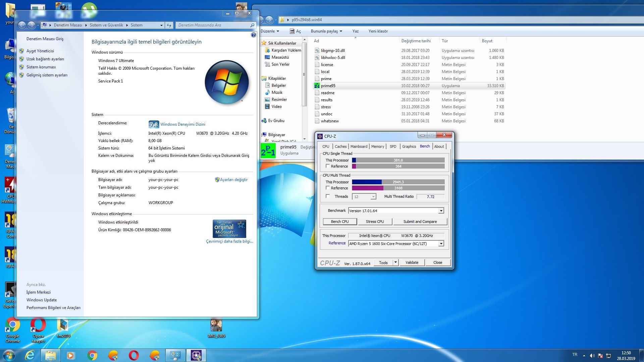Switch to the Mainboard tab
This screenshot has height=362, width=644.
[x=359, y=146]
